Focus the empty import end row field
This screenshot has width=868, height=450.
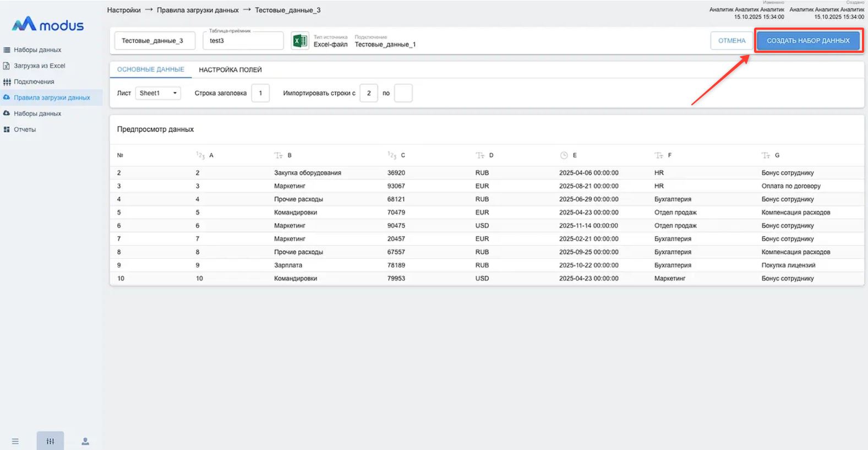pos(403,93)
